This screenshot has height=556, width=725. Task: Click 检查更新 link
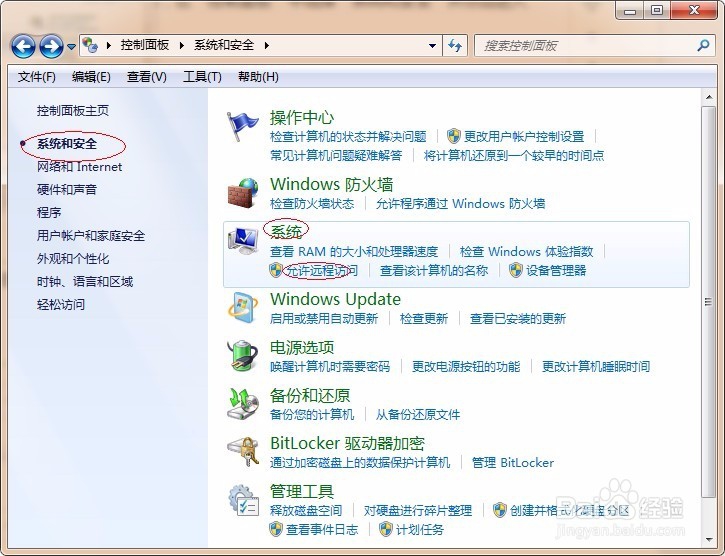click(x=424, y=319)
